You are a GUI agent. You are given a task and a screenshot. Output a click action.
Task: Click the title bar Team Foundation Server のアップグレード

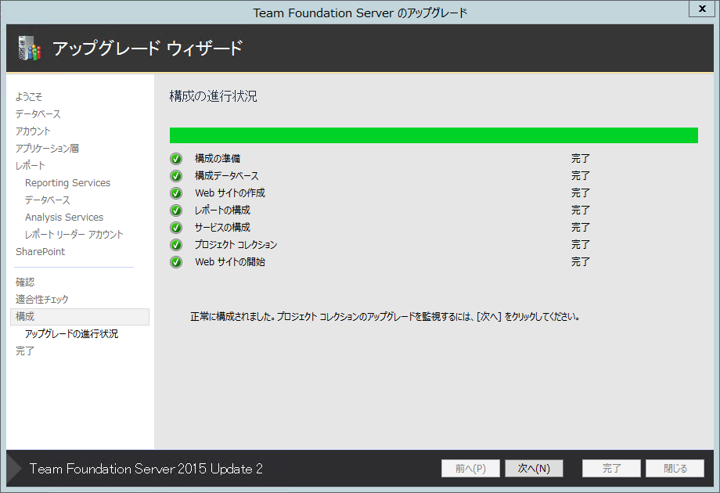(360, 13)
